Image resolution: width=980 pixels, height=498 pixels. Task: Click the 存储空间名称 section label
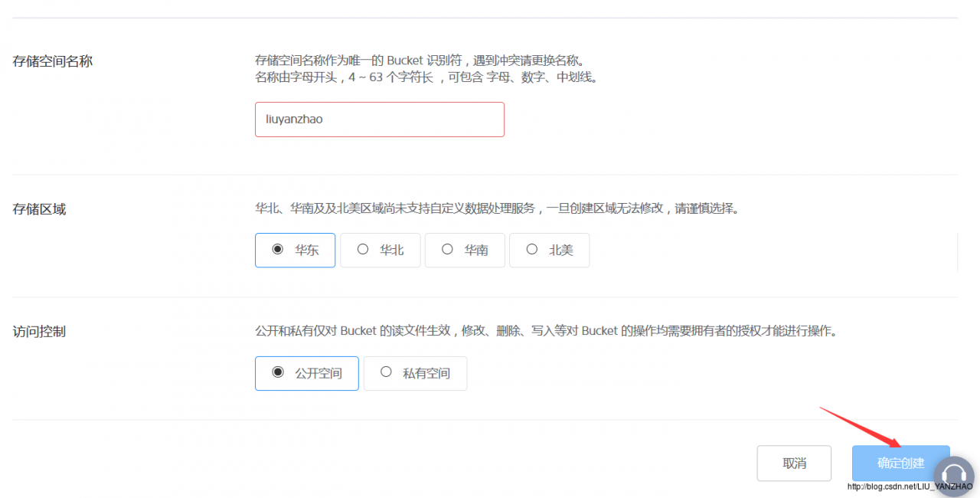click(53, 61)
